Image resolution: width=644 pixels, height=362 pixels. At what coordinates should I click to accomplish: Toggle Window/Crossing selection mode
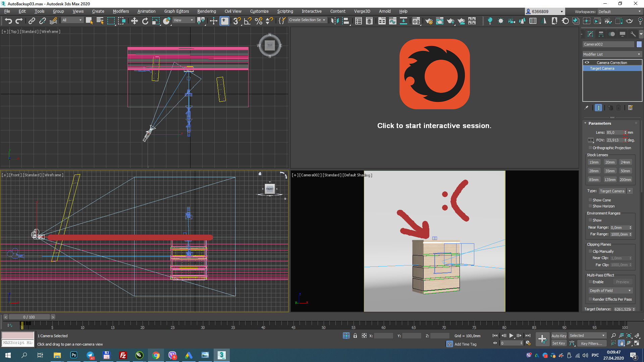click(121, 21)
